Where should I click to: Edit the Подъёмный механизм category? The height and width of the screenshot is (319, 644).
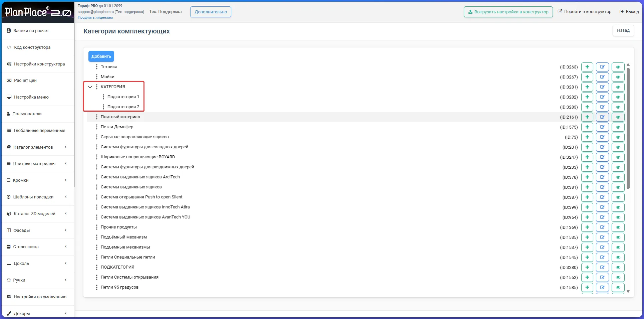(x=602, y=237)
